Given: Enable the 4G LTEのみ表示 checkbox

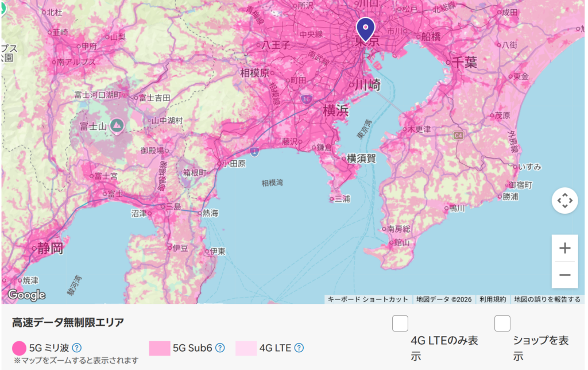Looking at the screenshot, I should point(400,323).
